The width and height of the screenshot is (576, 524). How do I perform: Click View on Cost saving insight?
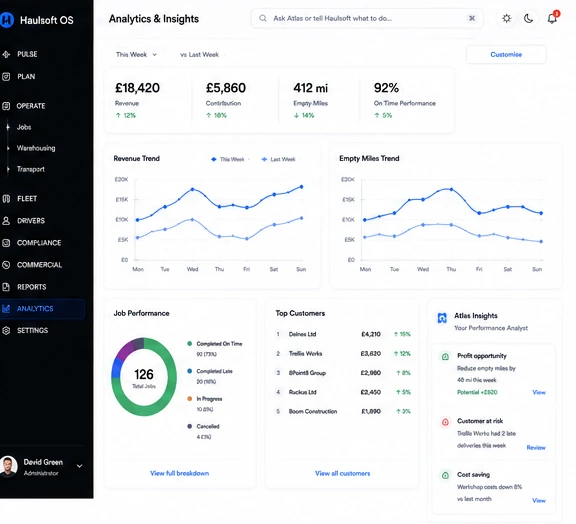pyautogui.click(x=539, y=500)
